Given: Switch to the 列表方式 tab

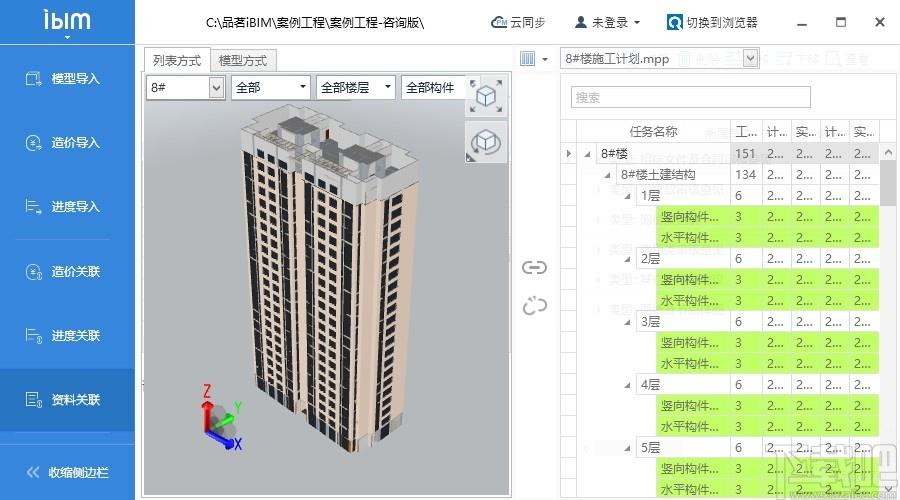Looking at the screenshot, I should pyautogui.click(x=176, y=60).
